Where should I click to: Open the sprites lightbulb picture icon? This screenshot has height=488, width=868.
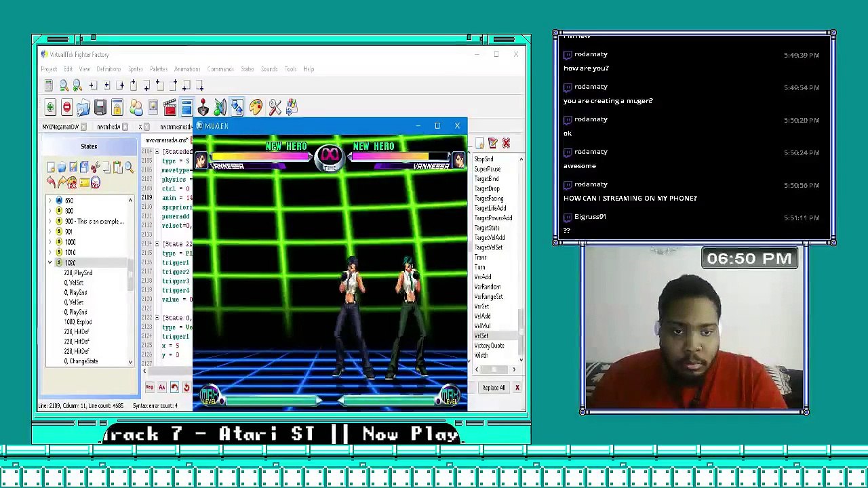click(x=153, y=107)
